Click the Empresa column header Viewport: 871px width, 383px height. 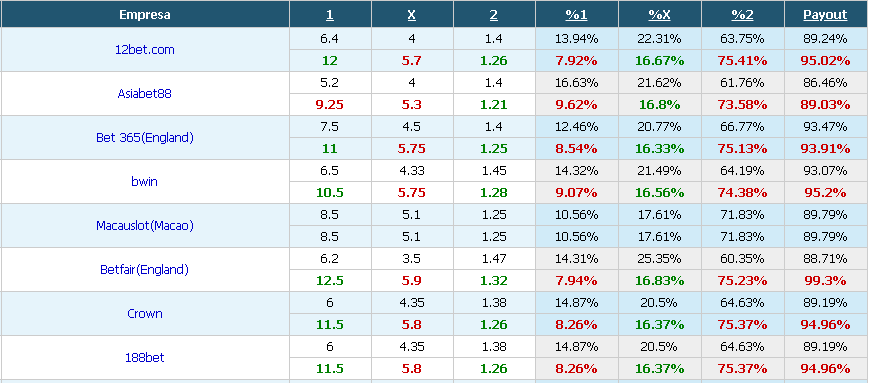pyautogui.click(x=144, y=15)
